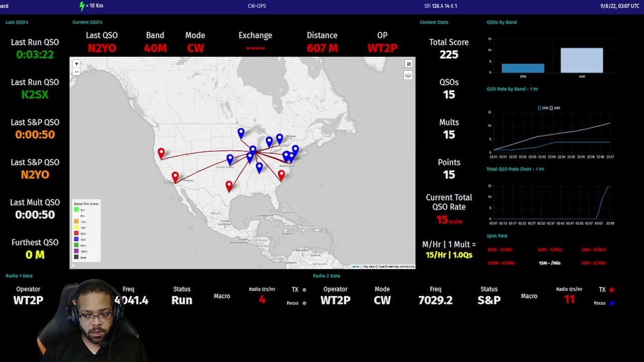Click the 20M - 6/Min spot rate
Image resolution: width=644 pixels, height=362 pixels.
[x=593, y=249]
